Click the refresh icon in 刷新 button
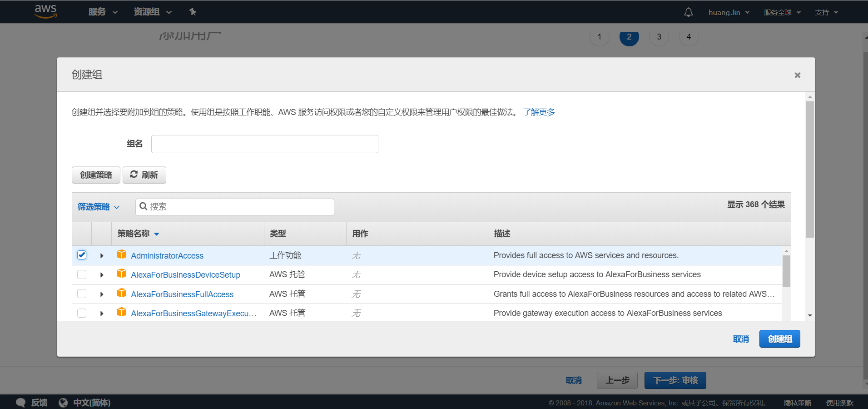This screenshot has width=868, height=409. (134, 175)
